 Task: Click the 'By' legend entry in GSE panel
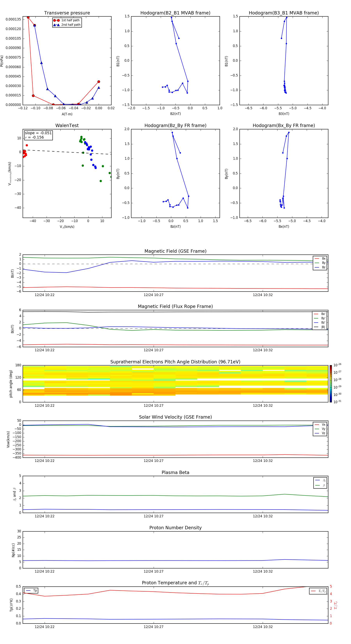pyautogui.click(x=320, y=263)
